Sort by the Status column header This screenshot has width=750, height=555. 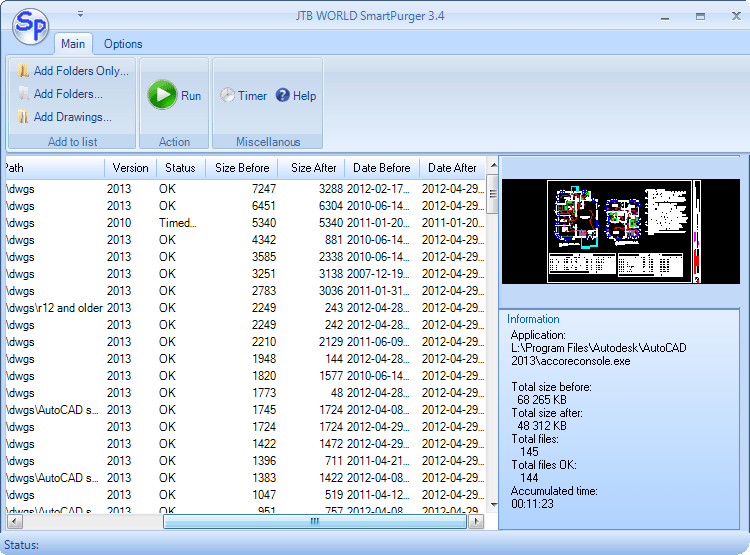tap(180, 168)
